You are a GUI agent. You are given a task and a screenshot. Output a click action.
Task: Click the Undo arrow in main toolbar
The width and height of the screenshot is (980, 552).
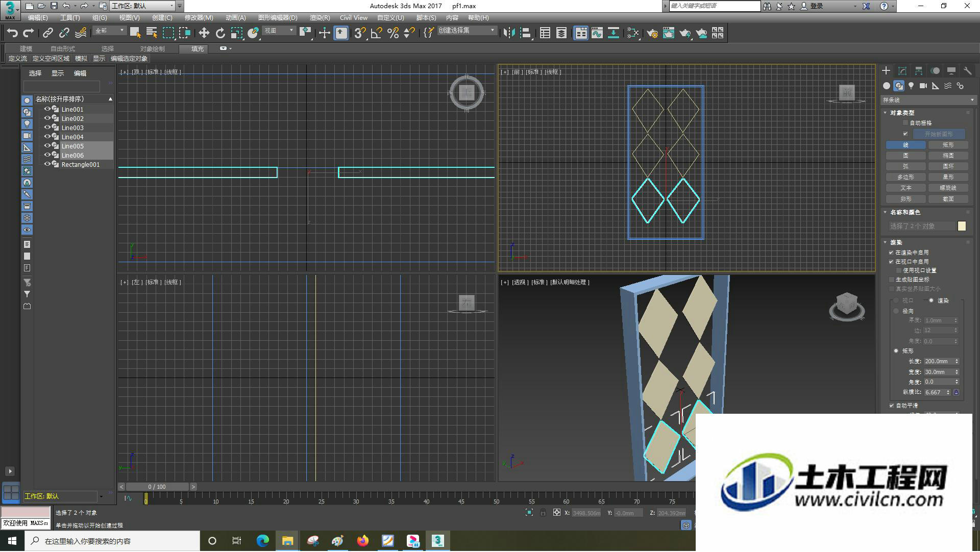click(12, 33)
